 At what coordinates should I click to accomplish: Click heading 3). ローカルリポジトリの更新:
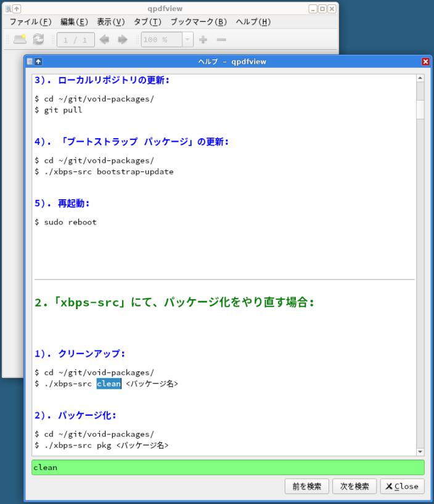coord(102,80)
